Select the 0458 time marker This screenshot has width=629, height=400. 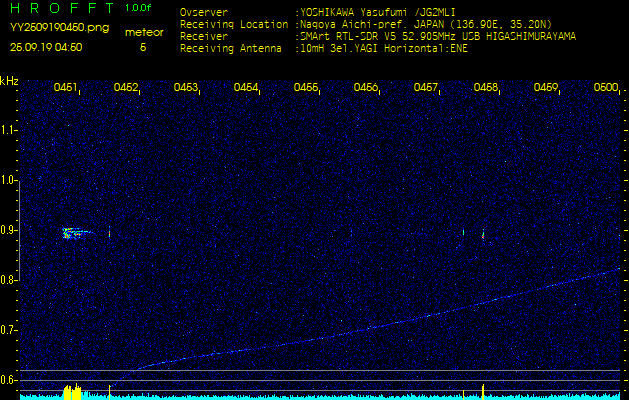pos(486,88)
